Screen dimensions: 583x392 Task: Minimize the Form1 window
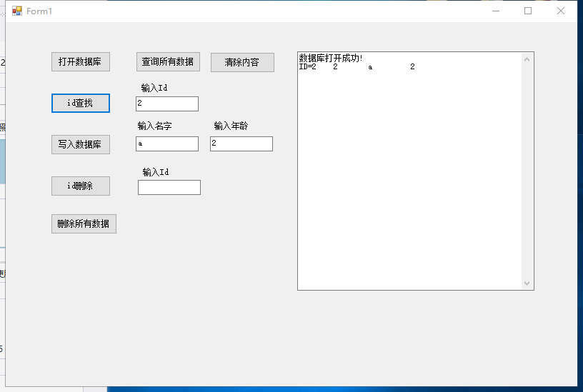click(496, 11)
